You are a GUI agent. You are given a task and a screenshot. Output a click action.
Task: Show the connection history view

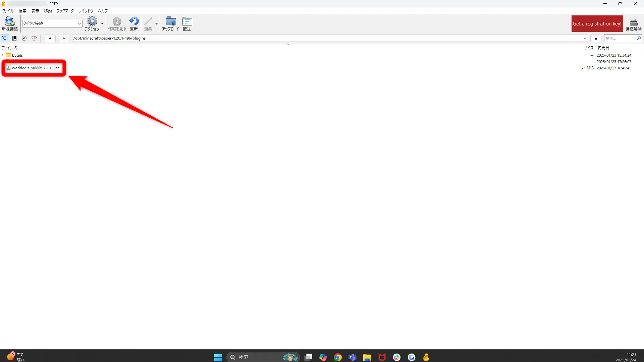[24, 38]
